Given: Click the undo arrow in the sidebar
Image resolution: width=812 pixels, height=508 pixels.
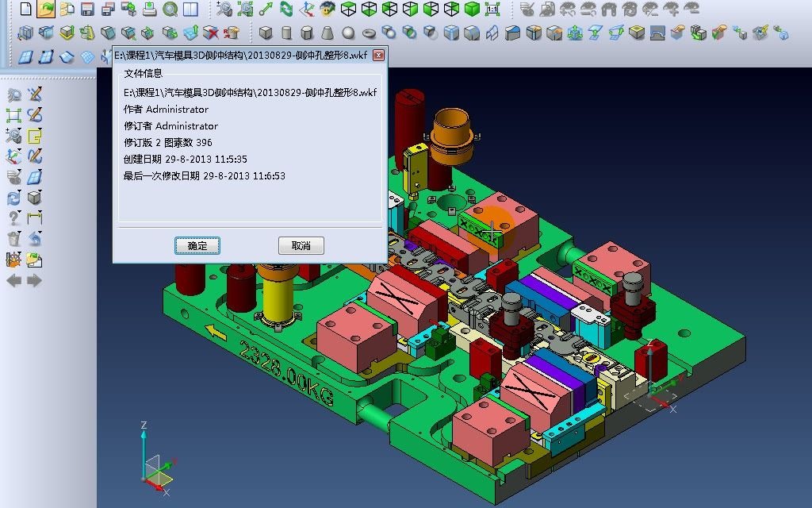Looking at the screenshot, I should click(35, 237).
